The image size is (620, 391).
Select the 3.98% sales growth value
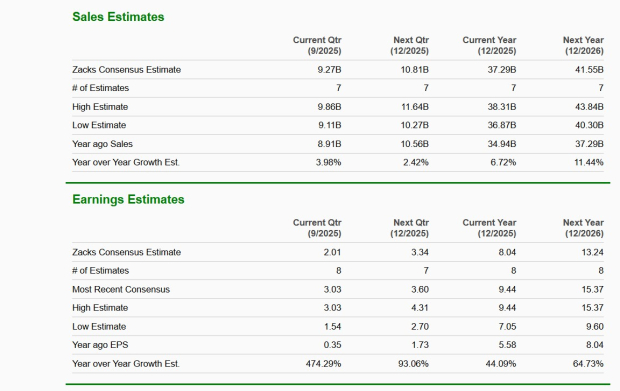(328, 162)
